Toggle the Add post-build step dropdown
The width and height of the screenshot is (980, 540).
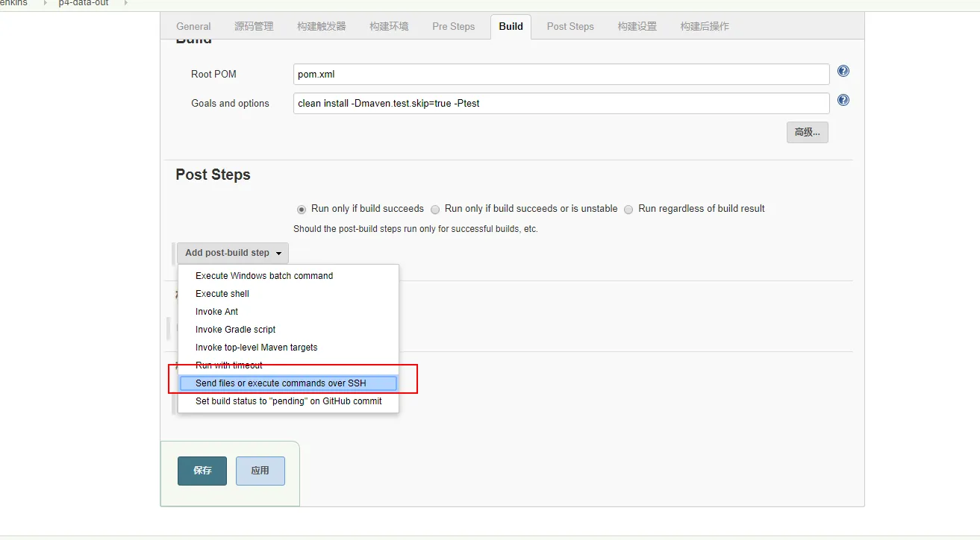tap(233, 253)
